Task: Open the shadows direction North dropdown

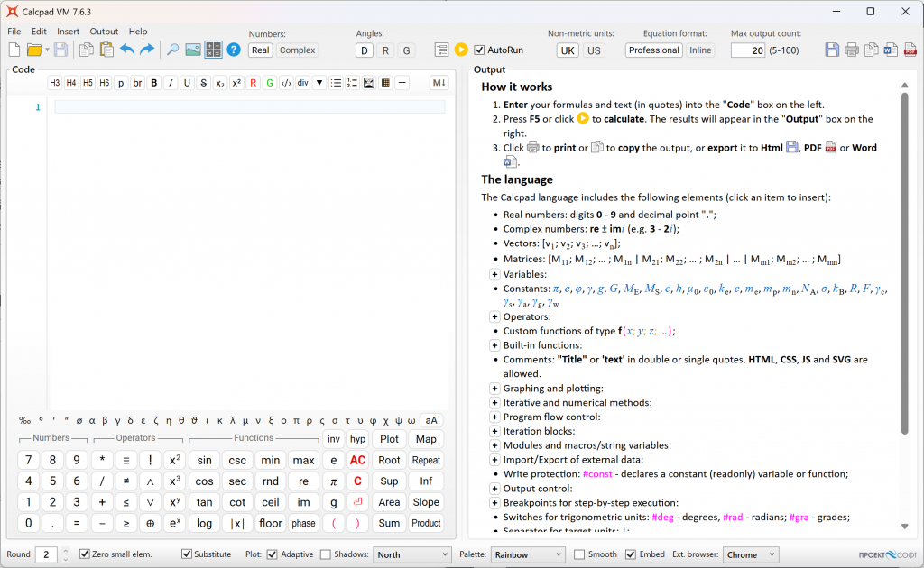Action: (411, 554)
